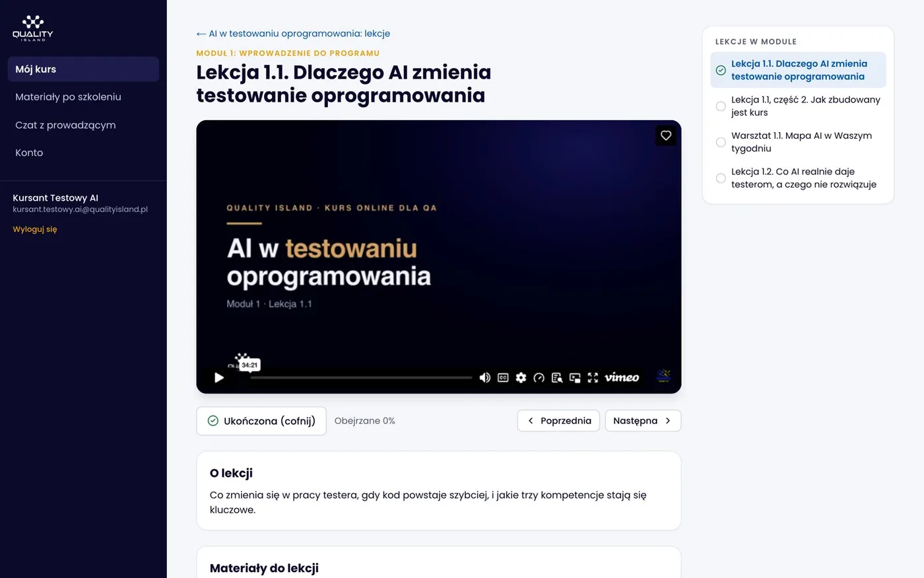The height and width of the screenshot is (578, 924).
Task: Click the status circle beside Warsztat 1.1
Action: [721, 142]
